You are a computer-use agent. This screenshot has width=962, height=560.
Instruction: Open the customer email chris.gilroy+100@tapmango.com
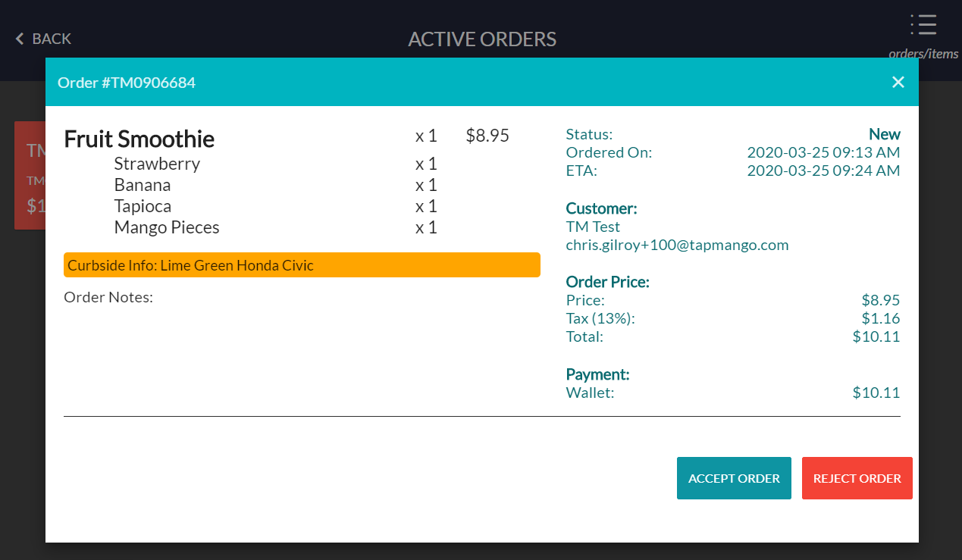[x=677, y=245]
